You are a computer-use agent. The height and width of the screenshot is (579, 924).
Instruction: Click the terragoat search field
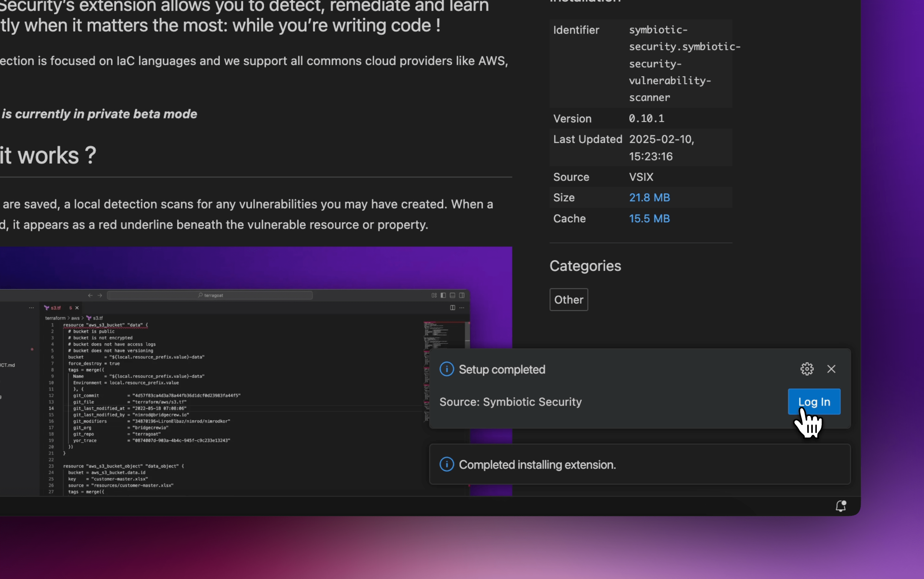[210, 295]
